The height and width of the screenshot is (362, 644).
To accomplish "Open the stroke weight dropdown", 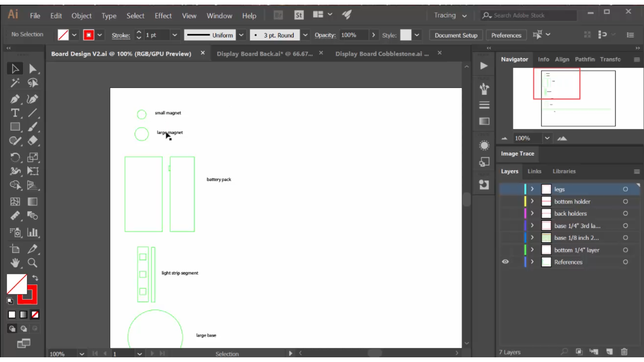I will [174, 35].
